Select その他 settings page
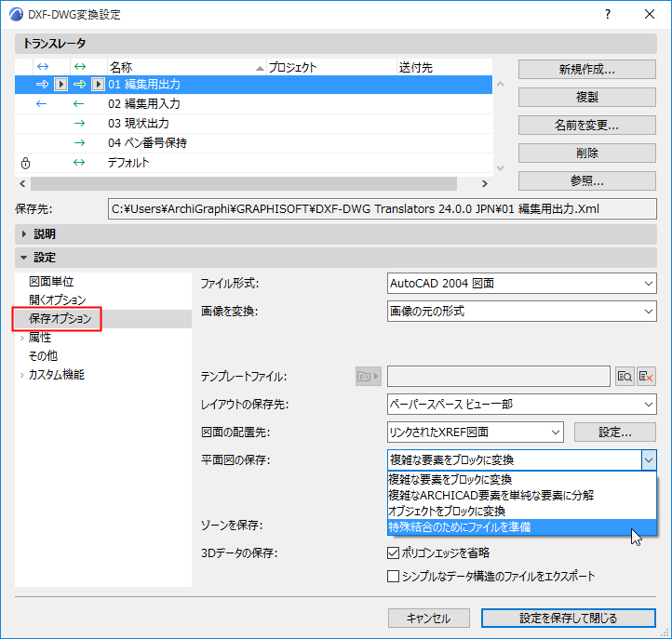672x639 pixels. 43,356
